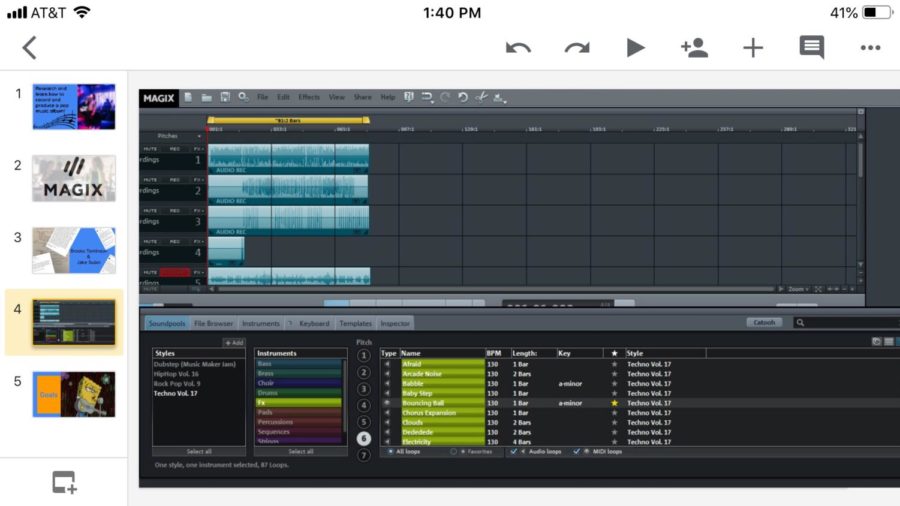This screenshot has height=506, width=900.
Task: Click the MAGIX undo arrow icon
Action: click(463, 98)
